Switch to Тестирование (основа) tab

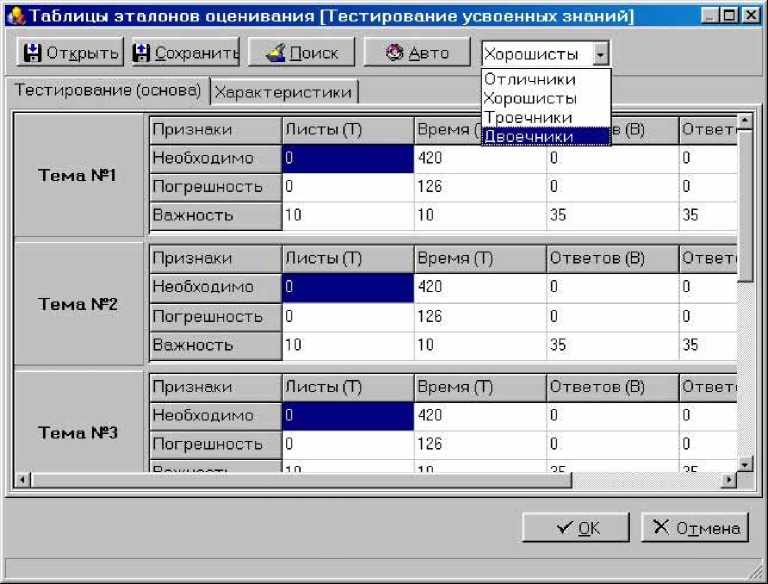(x=107, y=90)
